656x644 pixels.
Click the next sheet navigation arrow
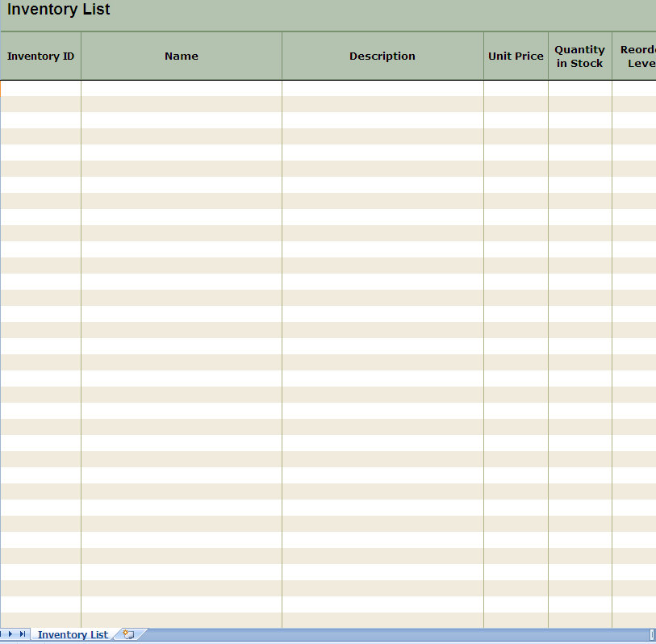(10, 634)
